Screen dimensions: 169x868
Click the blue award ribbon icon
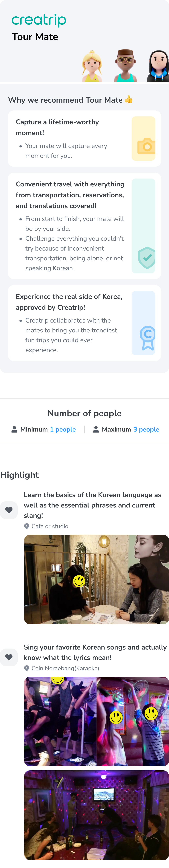tap(147, 338)
